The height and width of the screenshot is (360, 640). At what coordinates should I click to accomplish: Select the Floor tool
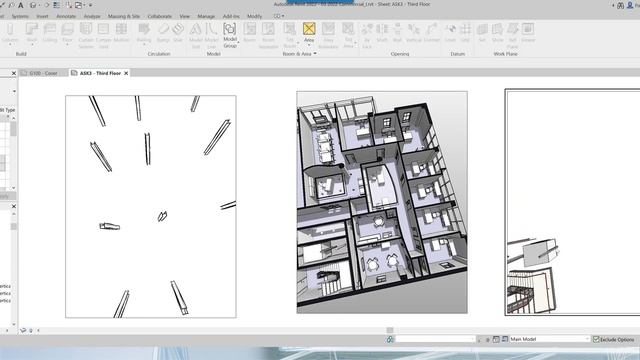(67, 33)
